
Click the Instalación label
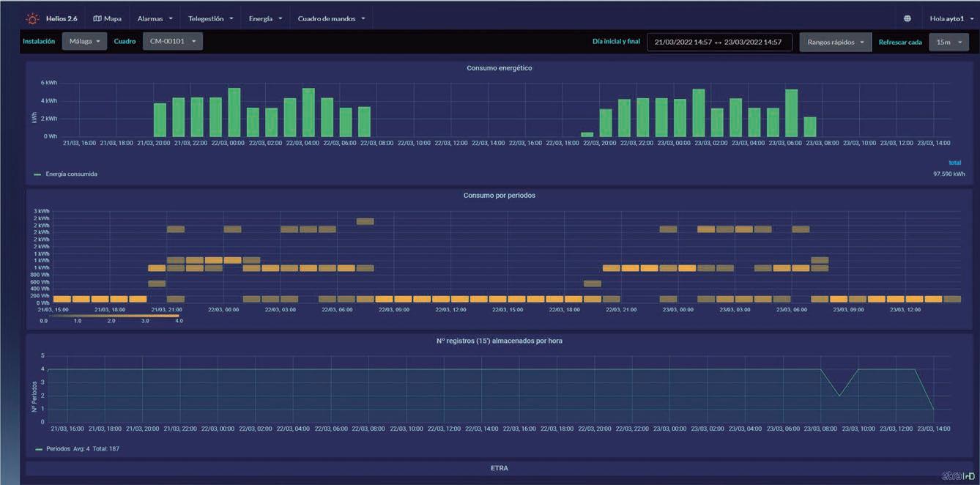tap(39, 42)
